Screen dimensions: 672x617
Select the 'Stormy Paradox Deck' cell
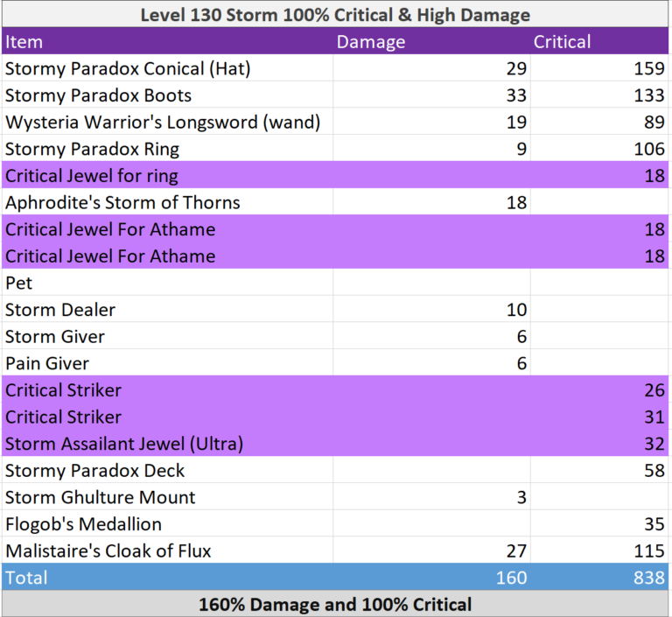pyautogui.click(x=167, y=470)
